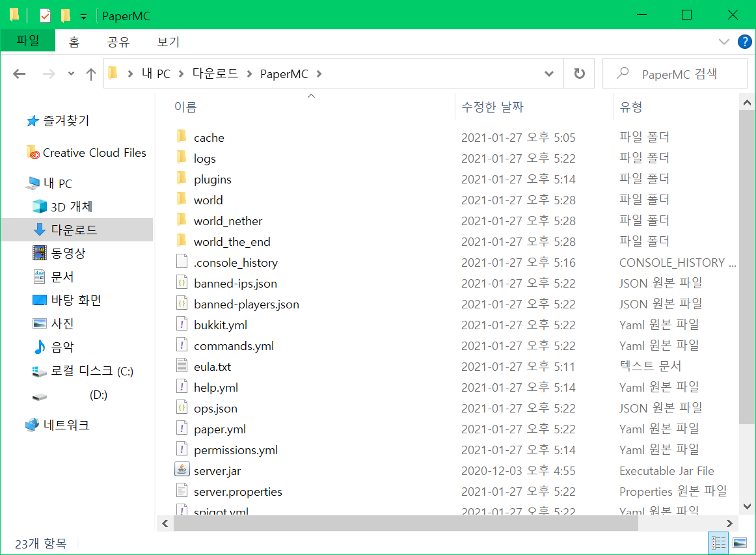
Task: Click the refresh button next to address bar
Action: pos(580,74)
